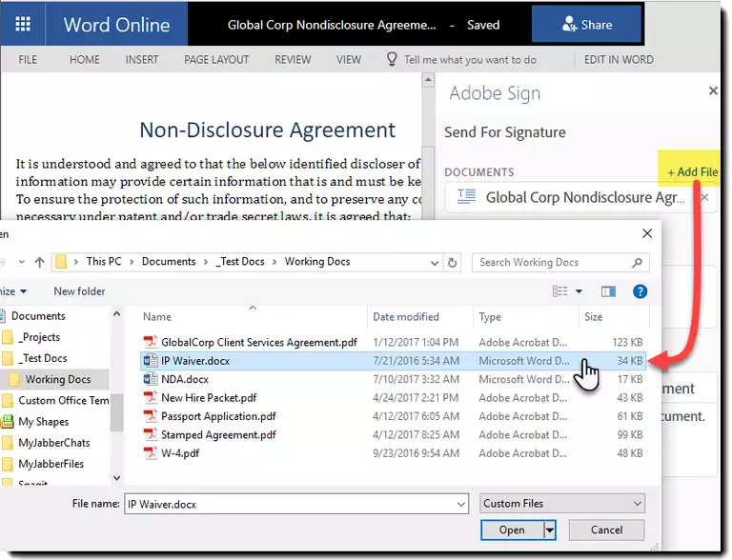Refresh the Working Docs folder view
Image resolution: width=732 pixels, height=560 pixels.
click(x=456, y=262)
